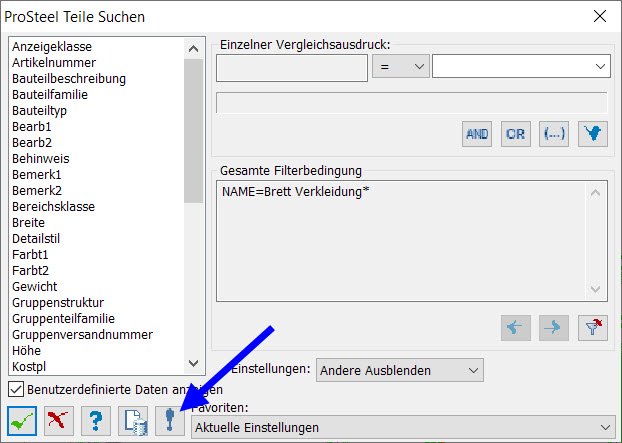Screen dimensions: 622x443
Task: Select Bemerk2 in the list
Action: [36, 190]
